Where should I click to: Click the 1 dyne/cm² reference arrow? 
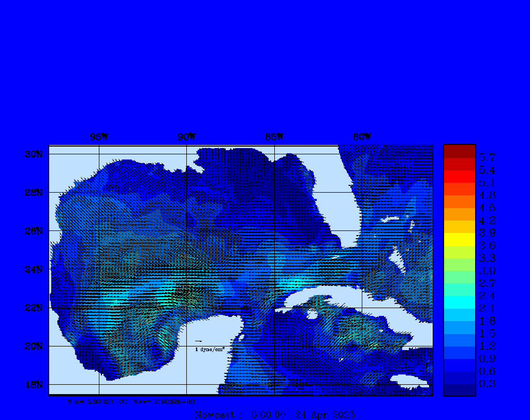(x=199, y=341)
